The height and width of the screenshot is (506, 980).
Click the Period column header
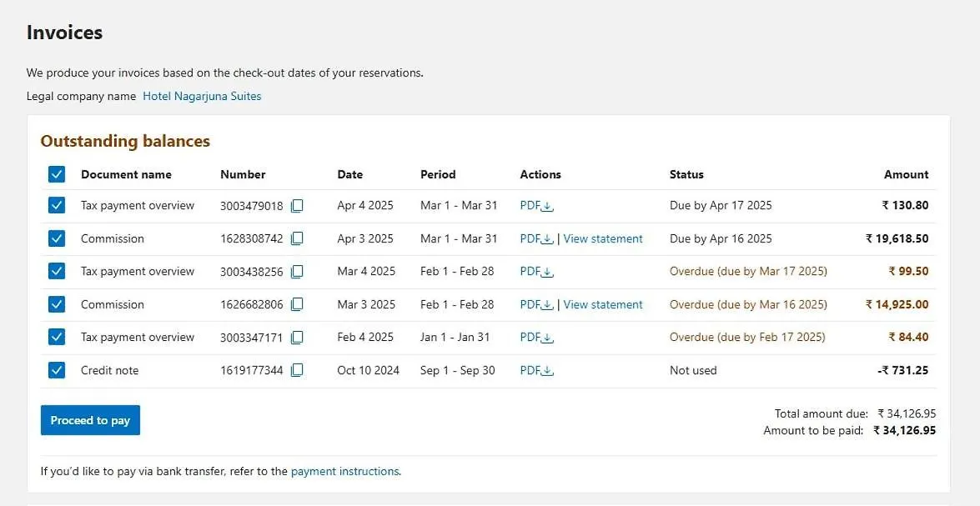tap(438, 175)
